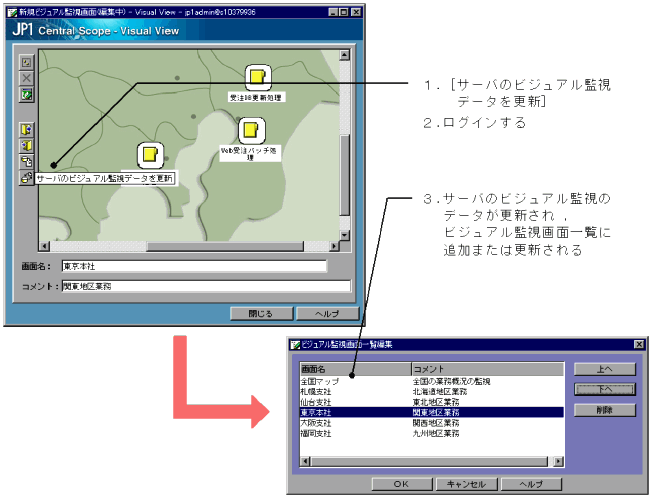Select the 全国マップ row
Screen dimensions: 651x498
tap(432, 381)
